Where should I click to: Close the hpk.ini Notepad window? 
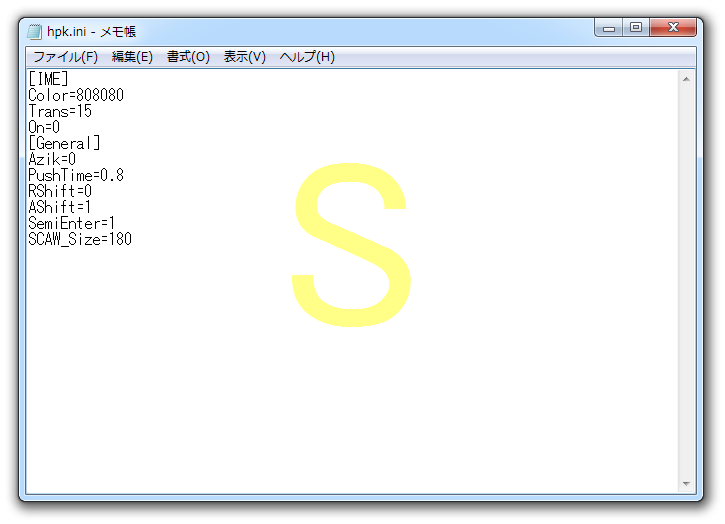coord(673,28)
